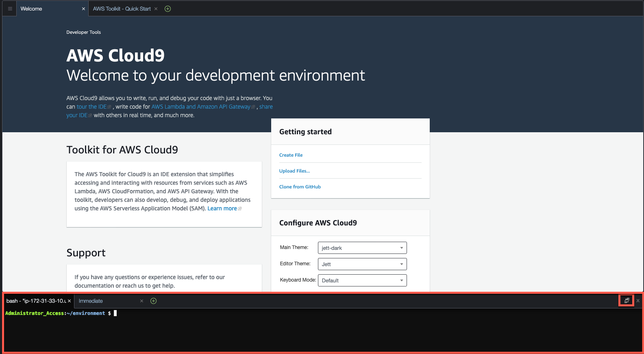Viewport: 644px width, 354px height.
Task: Click the 'Support' heading
Action: point(86,253)
